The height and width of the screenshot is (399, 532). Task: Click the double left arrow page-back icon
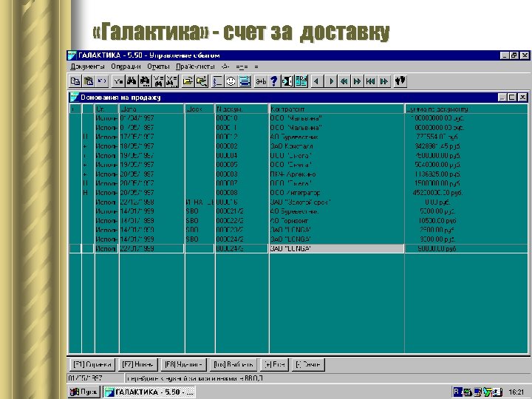point(344,81)
